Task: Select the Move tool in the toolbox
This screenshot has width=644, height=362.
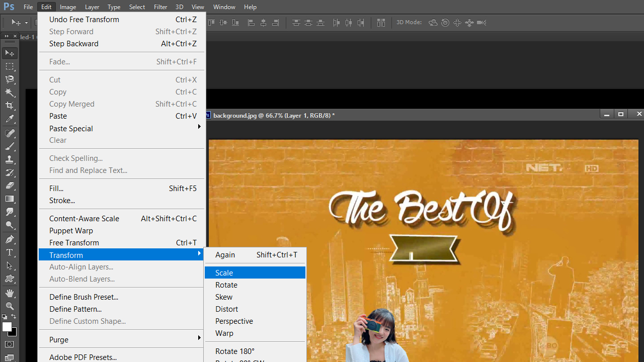Action: (10, 53)
